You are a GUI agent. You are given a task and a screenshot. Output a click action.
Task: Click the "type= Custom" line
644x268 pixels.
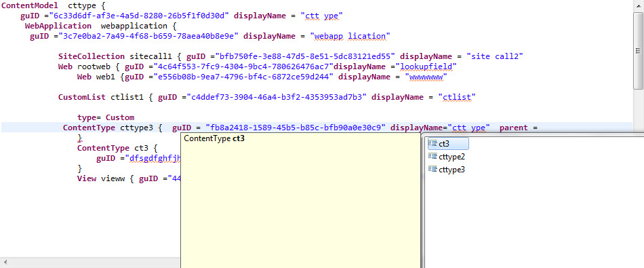[x=106, y=117]
